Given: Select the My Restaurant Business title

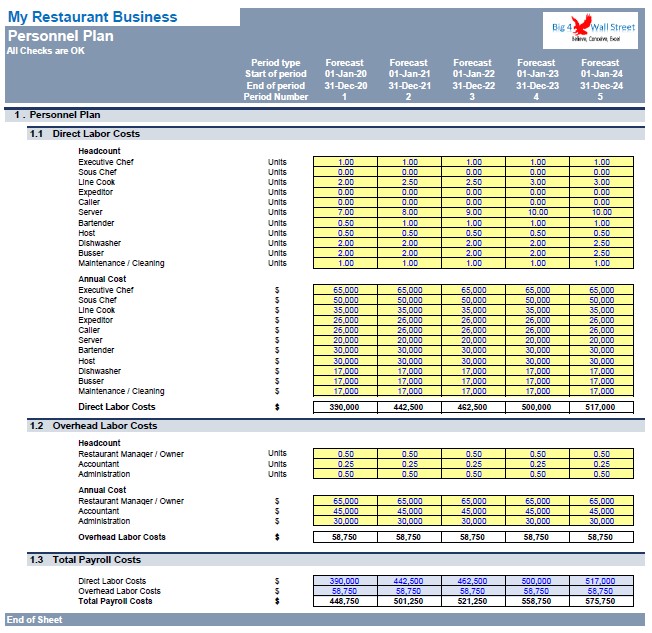Looking at the screenshot, I should [x=92, y=17].
